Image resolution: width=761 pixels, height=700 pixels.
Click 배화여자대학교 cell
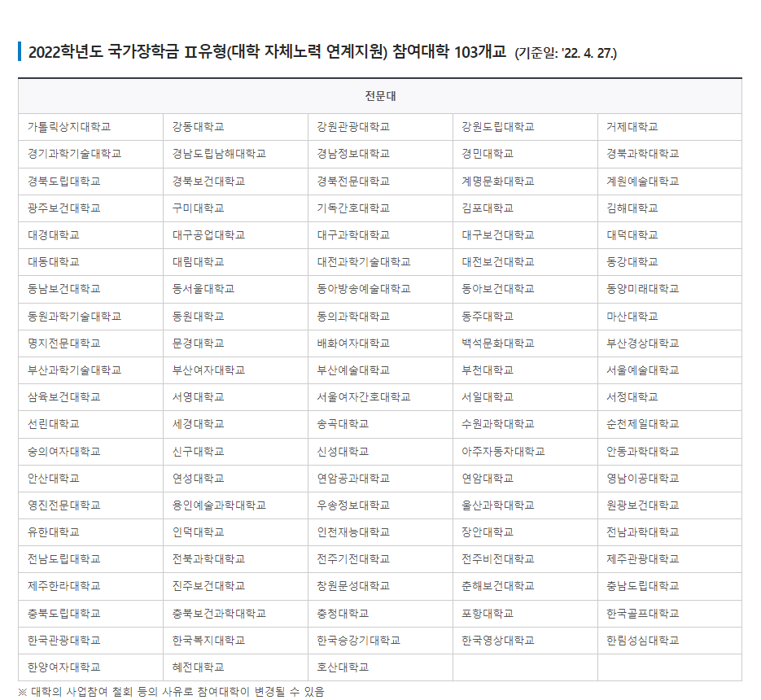[x=380, y=343]
